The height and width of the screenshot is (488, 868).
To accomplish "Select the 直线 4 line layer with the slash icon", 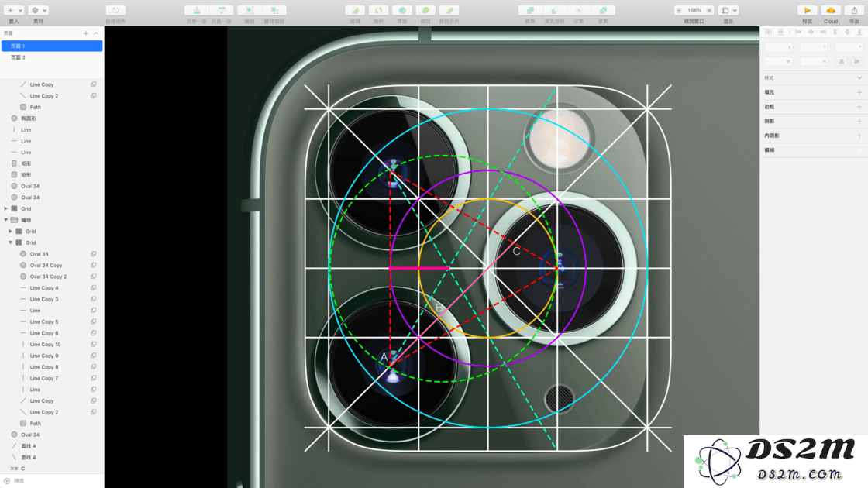I will 52,446.
